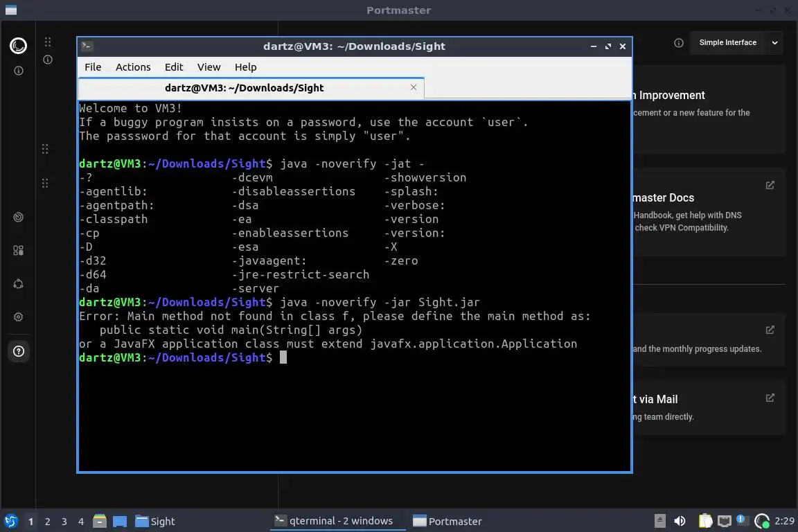The height and width of the screenshot is (532, 798).
Task: Click 'public static void main(String[] args)' line
Action: [231, 330]
